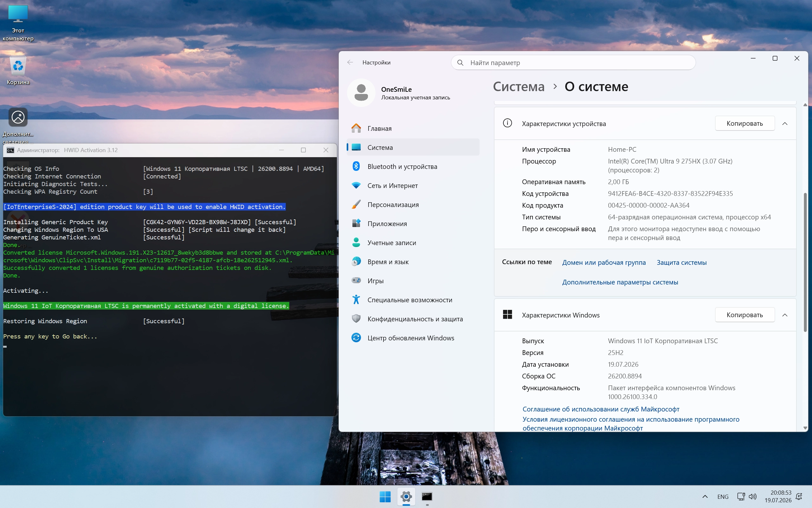
Task: Click OS build value 26200.8894 in Settings
Action: [x=625, y=376]
